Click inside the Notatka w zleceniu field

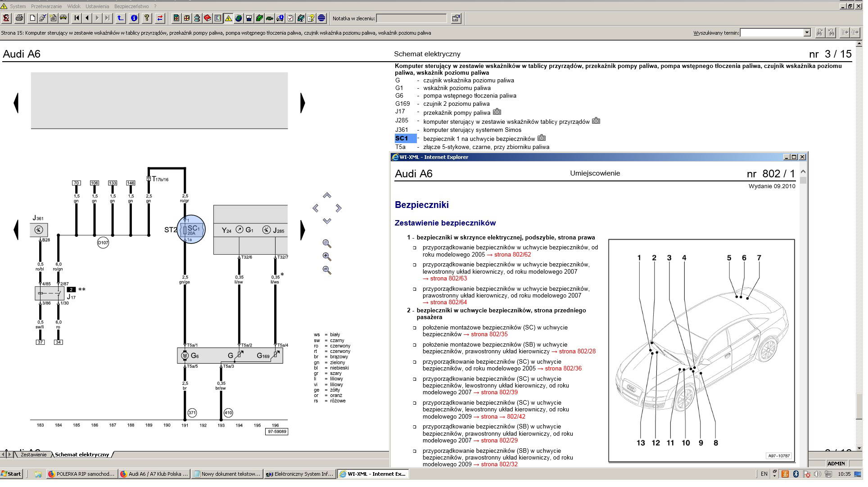tap(411, 18)
